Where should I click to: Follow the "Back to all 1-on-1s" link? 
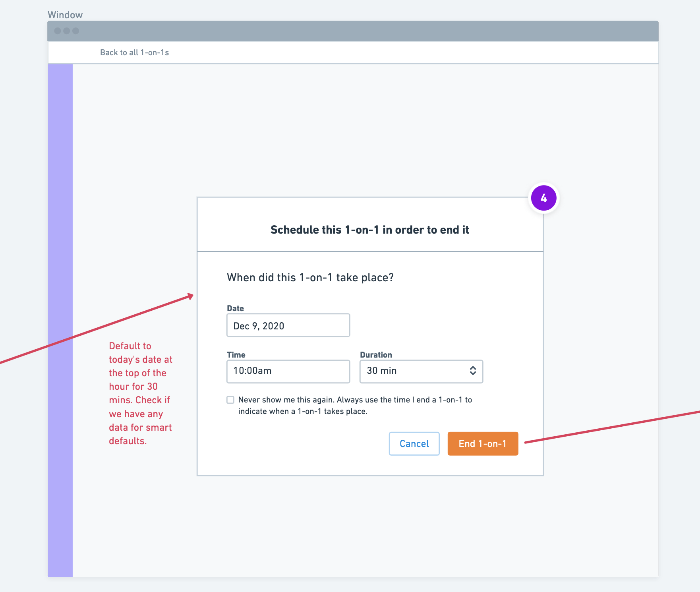[x=134, y=52]
